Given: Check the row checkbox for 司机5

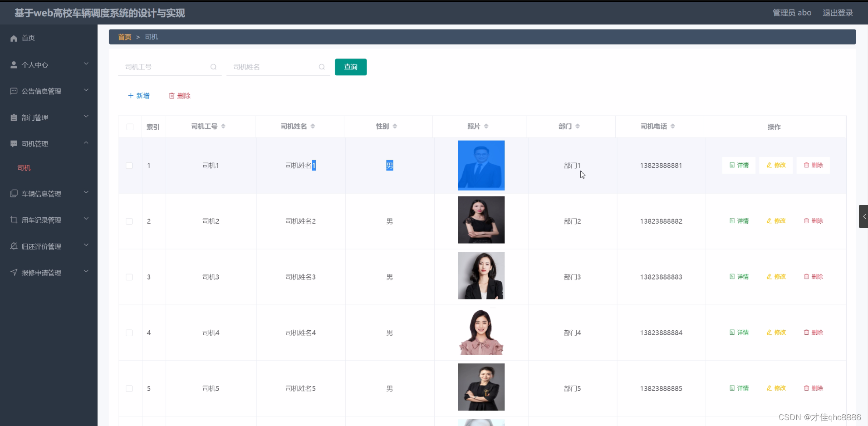Looking at the screenshot, I should pyautogui.click(x=129, y=389).
